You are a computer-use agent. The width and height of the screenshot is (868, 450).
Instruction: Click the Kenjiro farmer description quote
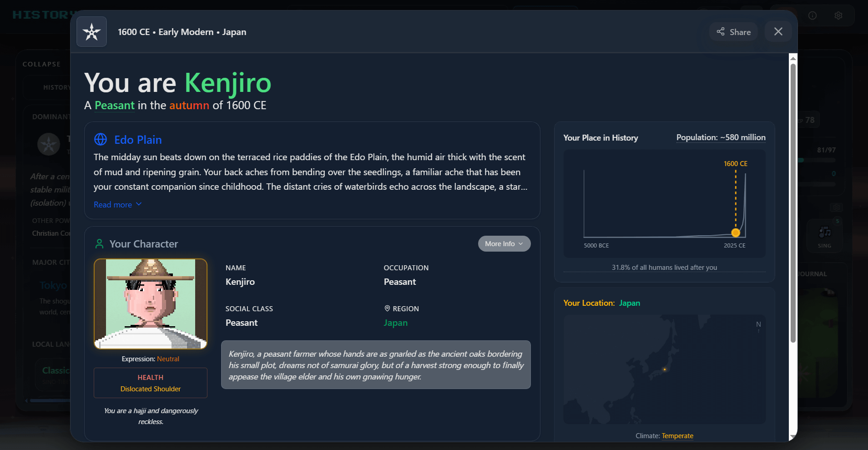(376, 365)
